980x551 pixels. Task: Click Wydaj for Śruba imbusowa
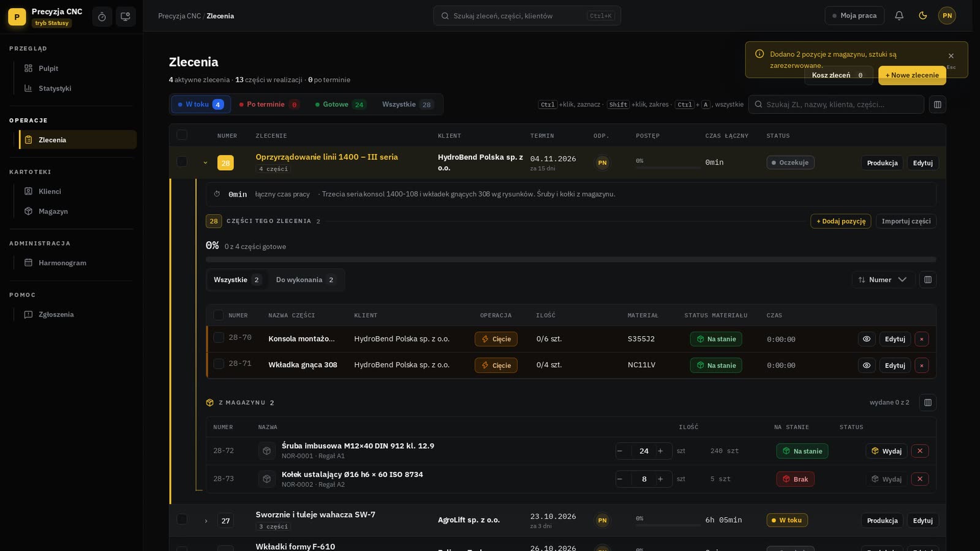886,451
